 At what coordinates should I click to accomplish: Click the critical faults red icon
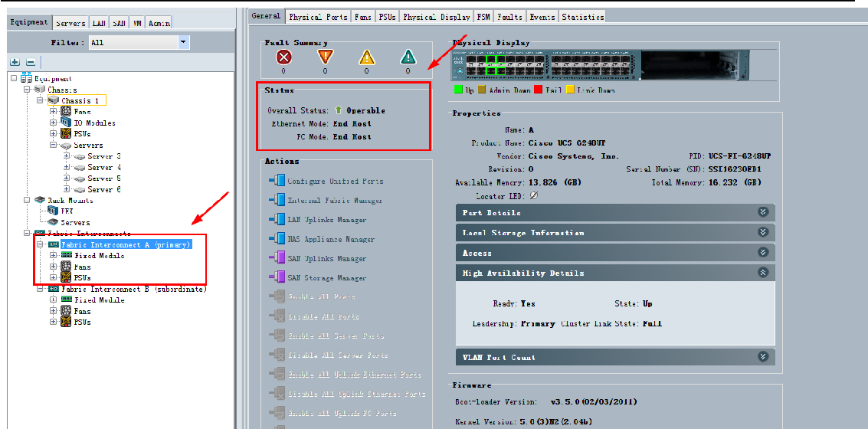click(x=284, y=57)
